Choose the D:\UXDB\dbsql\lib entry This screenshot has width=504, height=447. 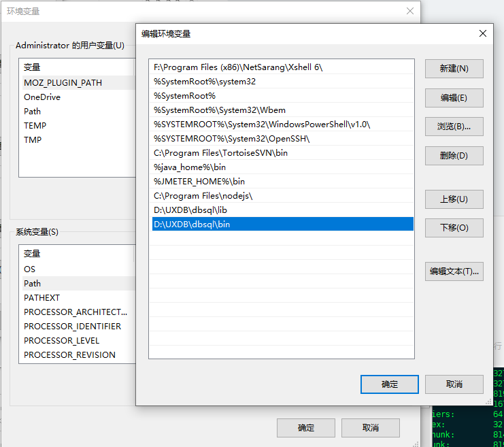pos(190,210)
